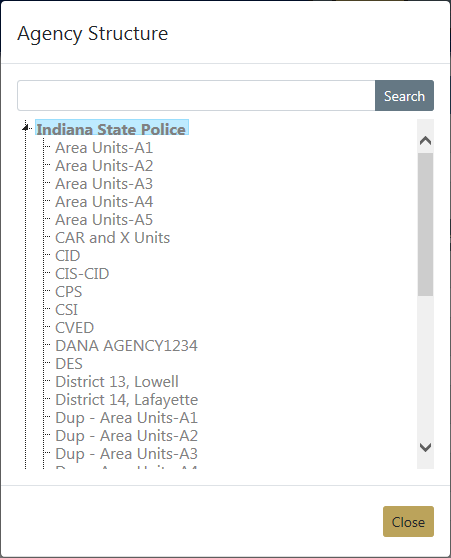Choose the CVED entry
The height and width of the screenshot is (558, 451).
pos(74,328)
